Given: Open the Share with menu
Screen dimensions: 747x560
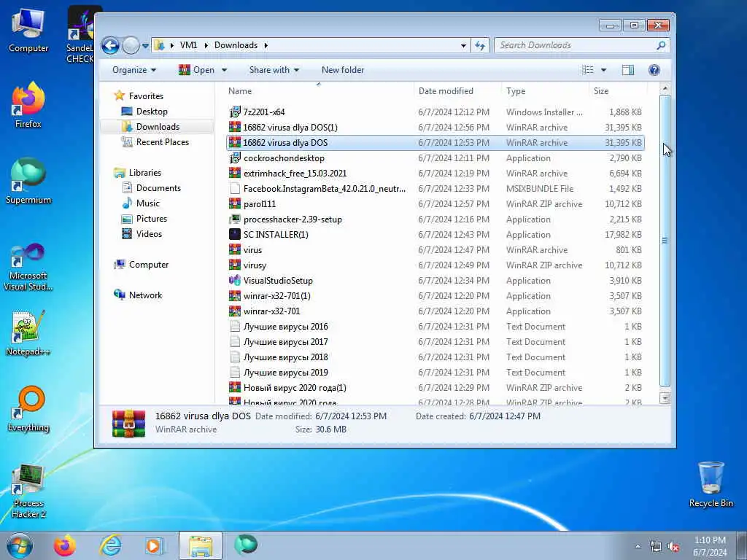Looking at the screenshot, I should (x=274, y=70).
